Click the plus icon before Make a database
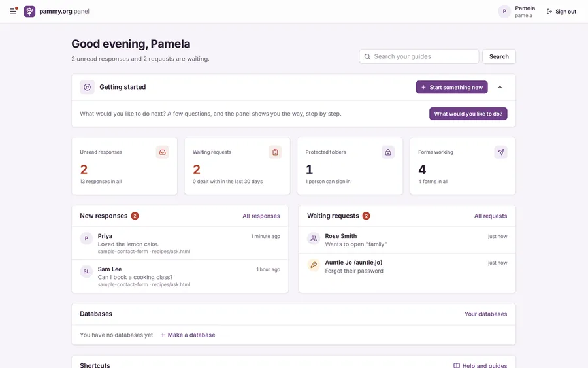This screenshot has height=368, width=588. coord(163,335)
